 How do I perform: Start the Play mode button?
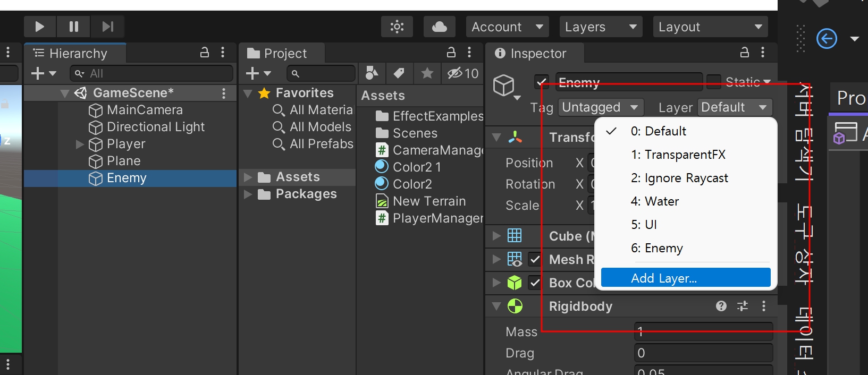pos(40,27)
